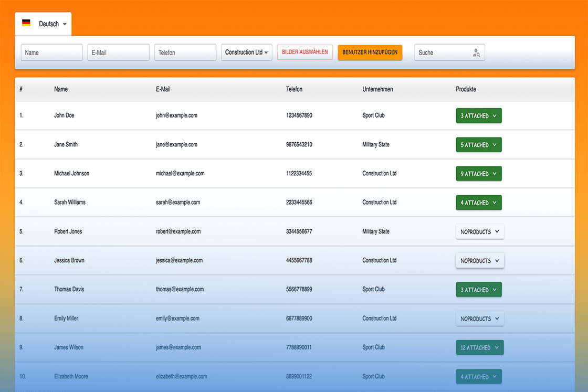Open Robert Jones's No Products dropdown
This screenshot has width=588, height=392.
[480, 231]
